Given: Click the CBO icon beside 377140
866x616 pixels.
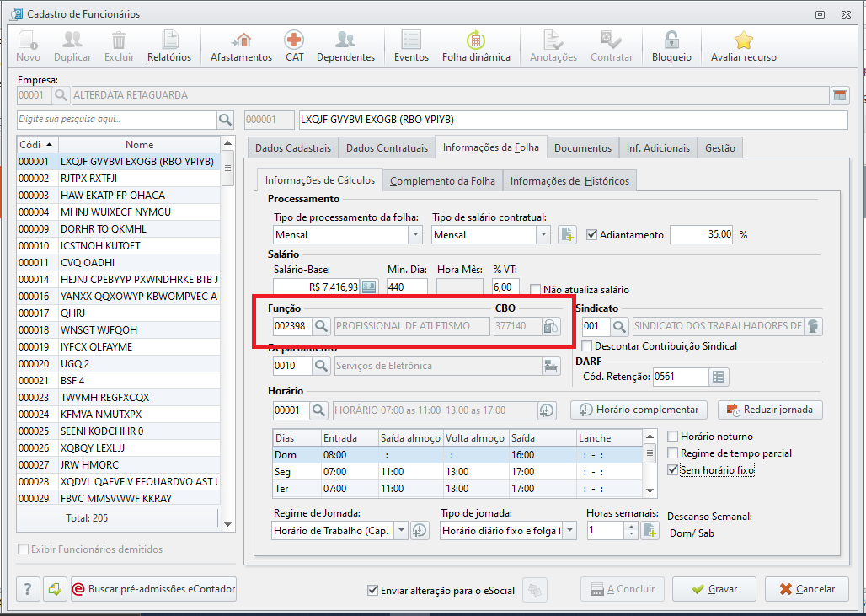Looking at the screenshot, I should [550, 326].
